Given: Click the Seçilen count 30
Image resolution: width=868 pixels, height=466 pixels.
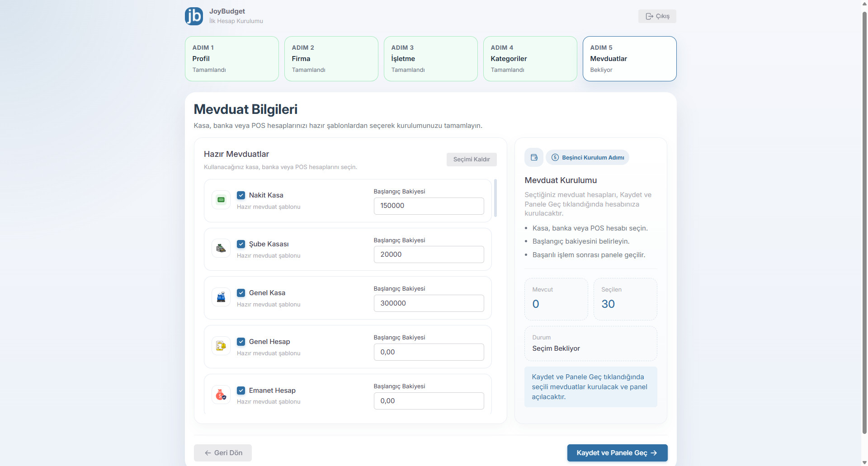Looking at the screenshot, I should tap(608, 304).
